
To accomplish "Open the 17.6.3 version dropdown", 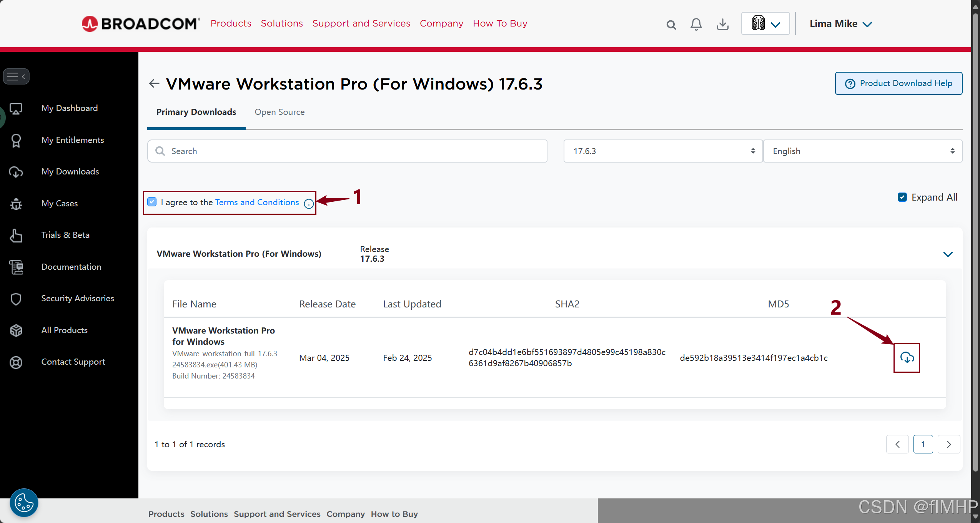I will coord(663,151).
